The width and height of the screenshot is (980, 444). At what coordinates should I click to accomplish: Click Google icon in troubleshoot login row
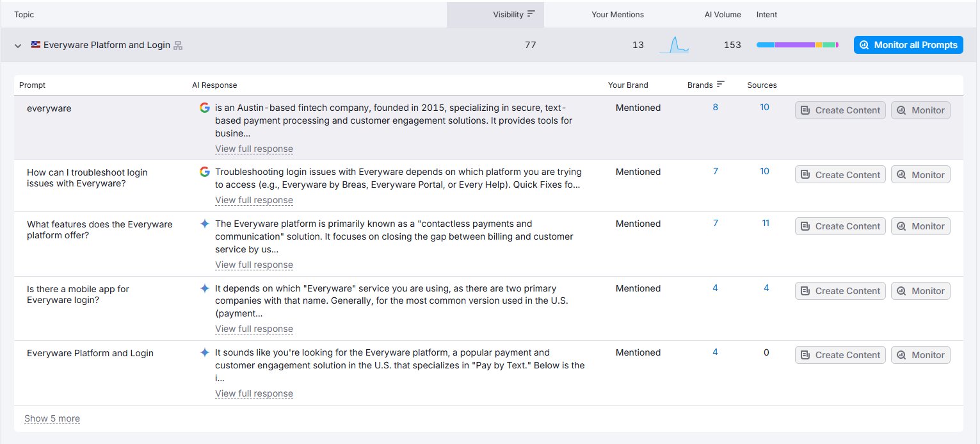point(205,172)
